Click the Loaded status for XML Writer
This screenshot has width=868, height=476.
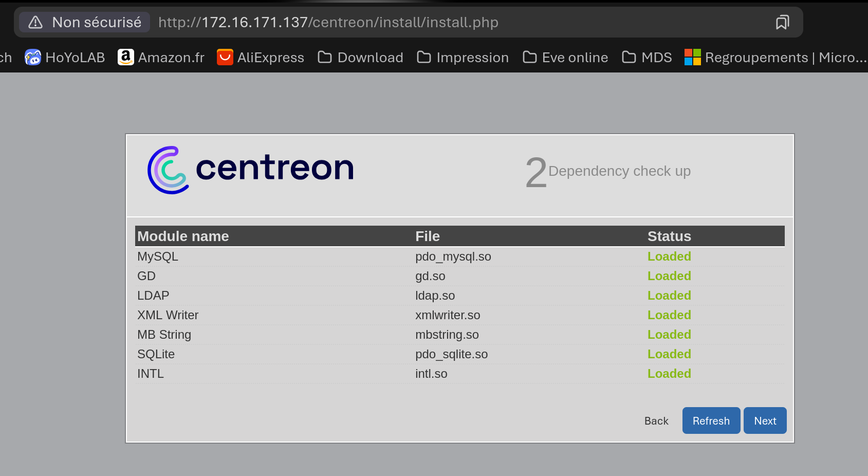click(669, 315)
